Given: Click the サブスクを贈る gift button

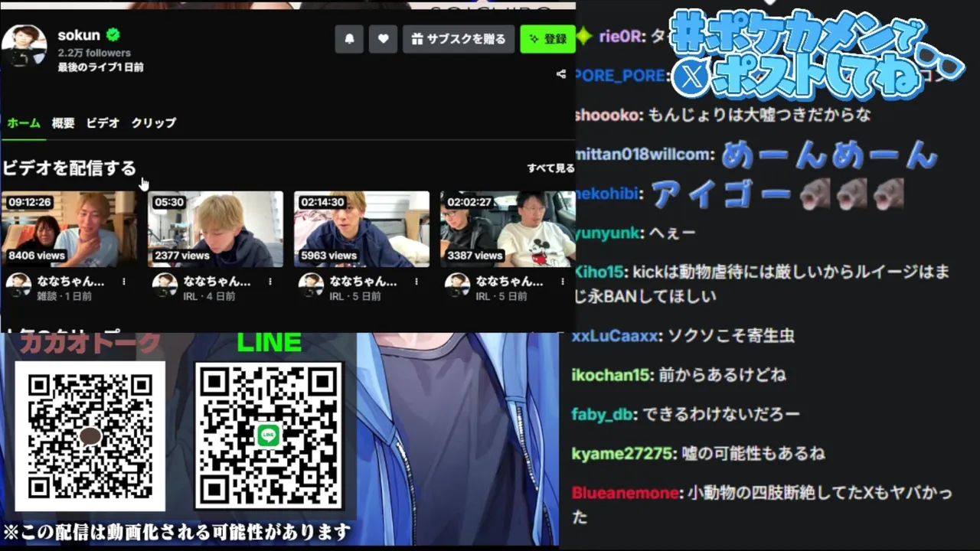Looking at the screenshot, I should click(459, 39).
